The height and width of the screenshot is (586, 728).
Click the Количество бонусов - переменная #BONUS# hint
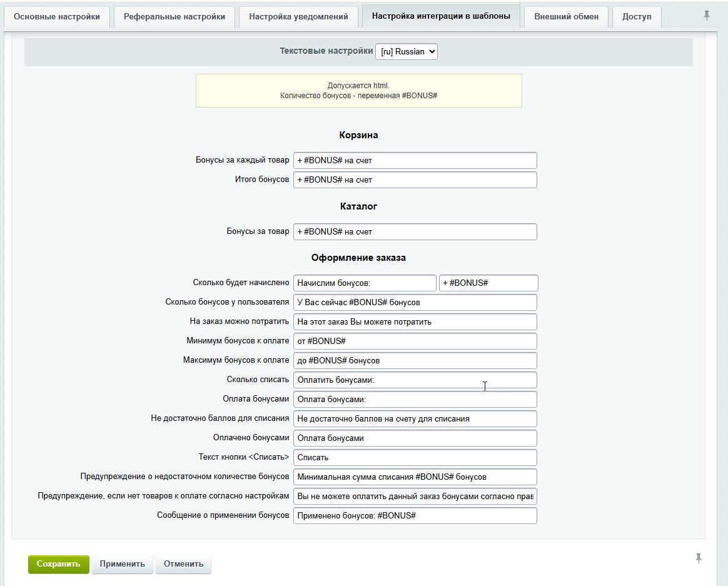(x=358, y=96)
